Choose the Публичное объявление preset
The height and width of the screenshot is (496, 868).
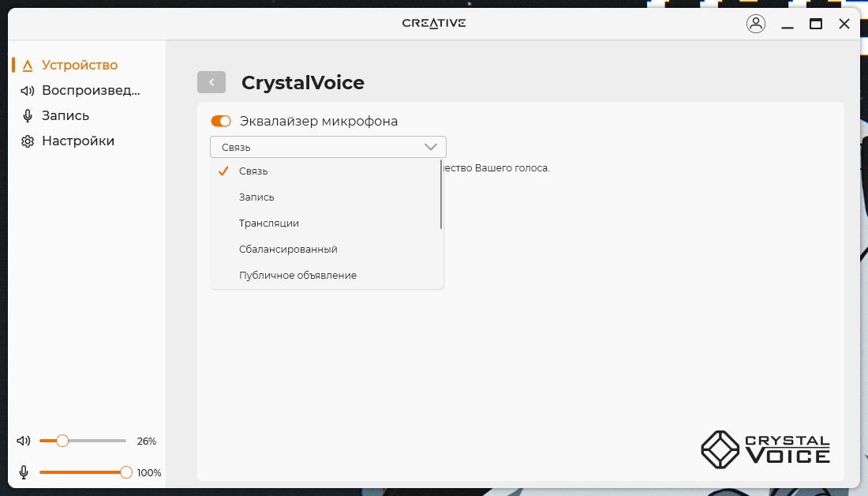[325, 276]
